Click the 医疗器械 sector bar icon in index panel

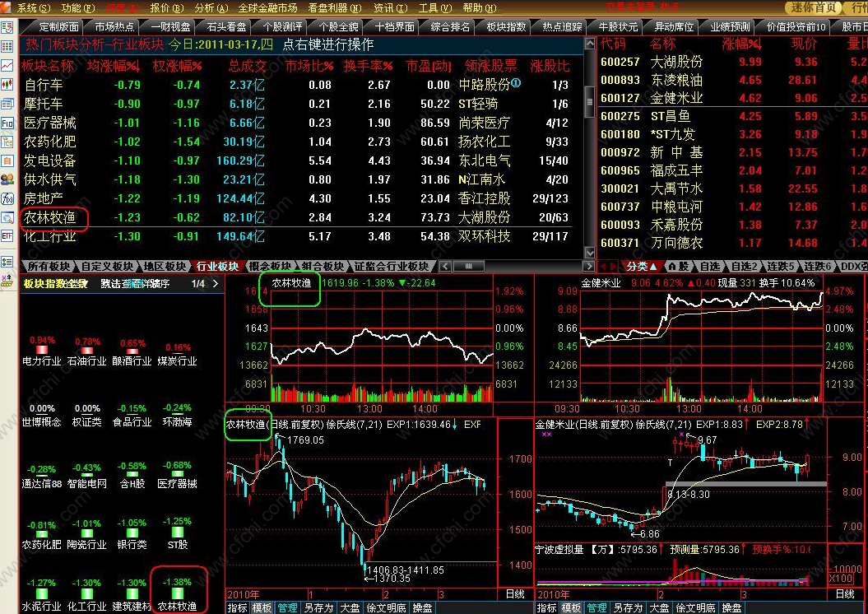point(177,473)
